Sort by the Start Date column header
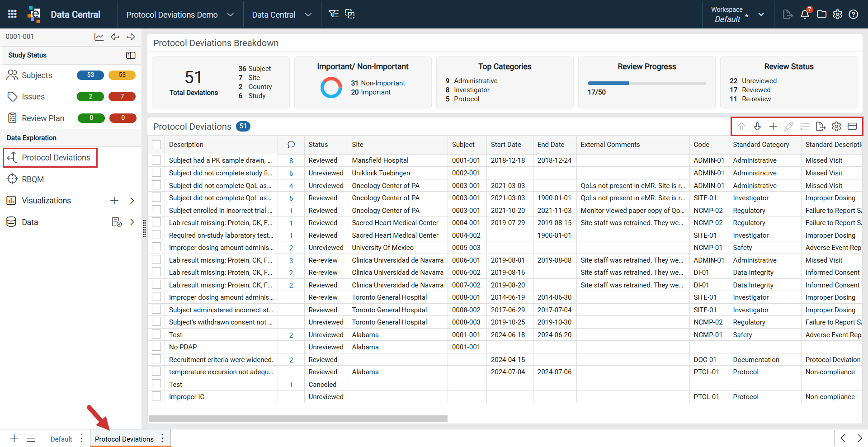This screenshot has width=868, height=447. pyautogui.click(x=506, y=145)
